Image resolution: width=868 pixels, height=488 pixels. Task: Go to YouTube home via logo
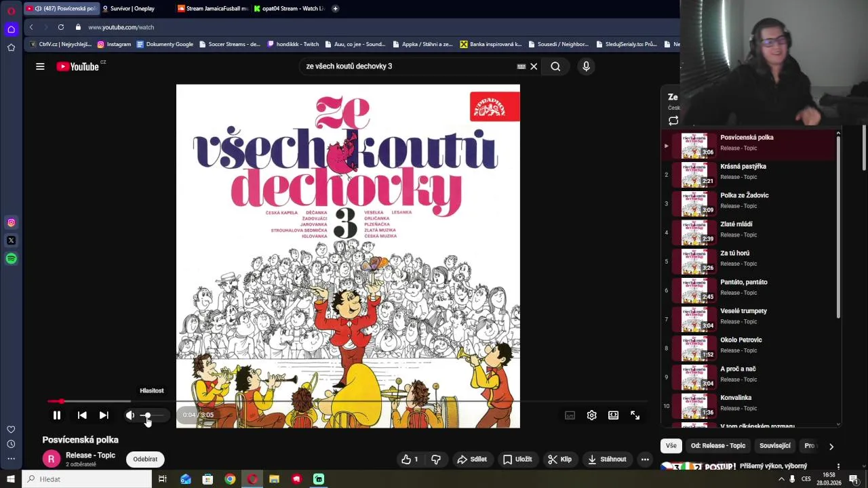click(78, 66)
